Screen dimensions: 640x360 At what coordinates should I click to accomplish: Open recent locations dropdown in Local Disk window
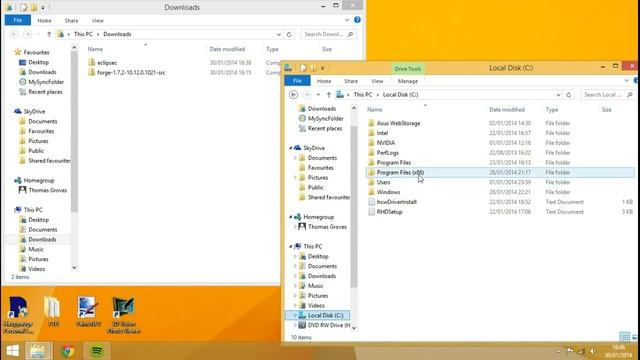click(x=318, y=95)
